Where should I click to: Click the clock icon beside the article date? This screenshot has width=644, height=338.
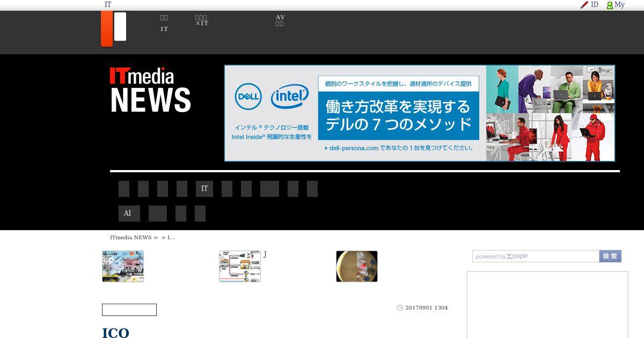tap(400, 308)
